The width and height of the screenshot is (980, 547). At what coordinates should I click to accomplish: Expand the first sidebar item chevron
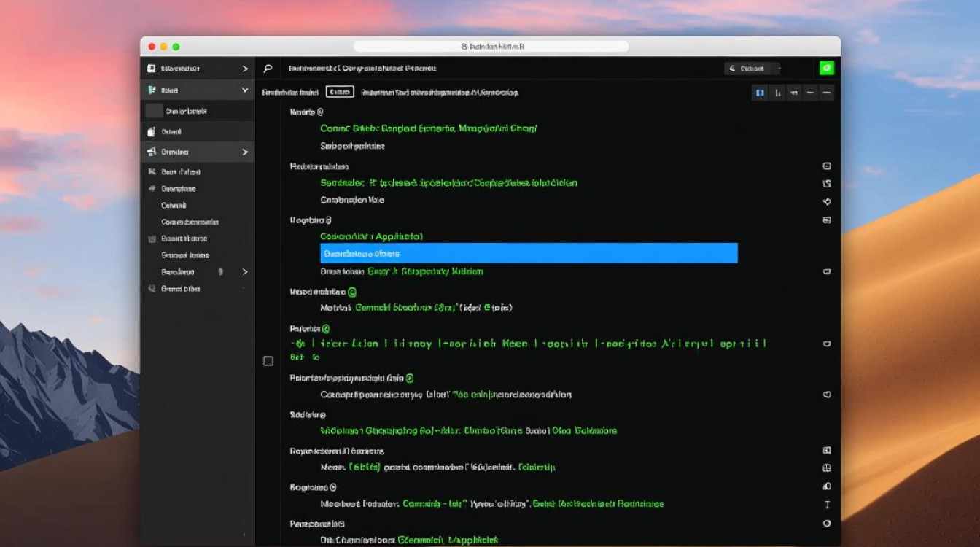point(245,69)
